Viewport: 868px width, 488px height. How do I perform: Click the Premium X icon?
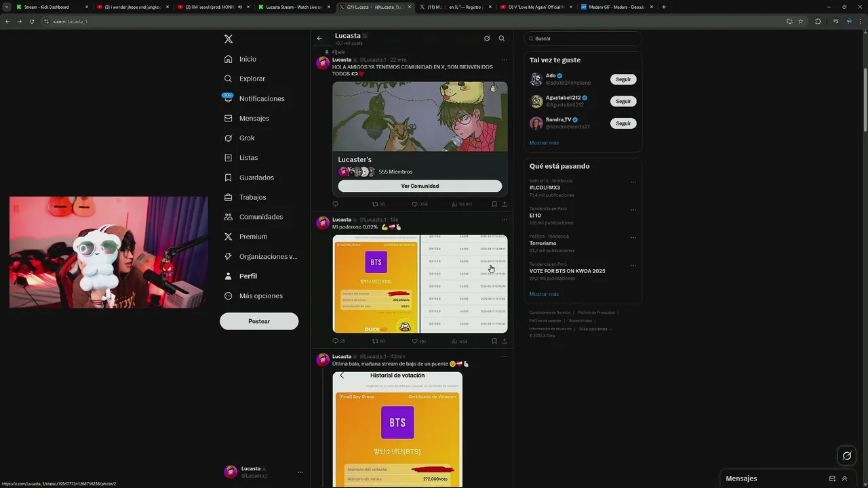click(229, 237)
